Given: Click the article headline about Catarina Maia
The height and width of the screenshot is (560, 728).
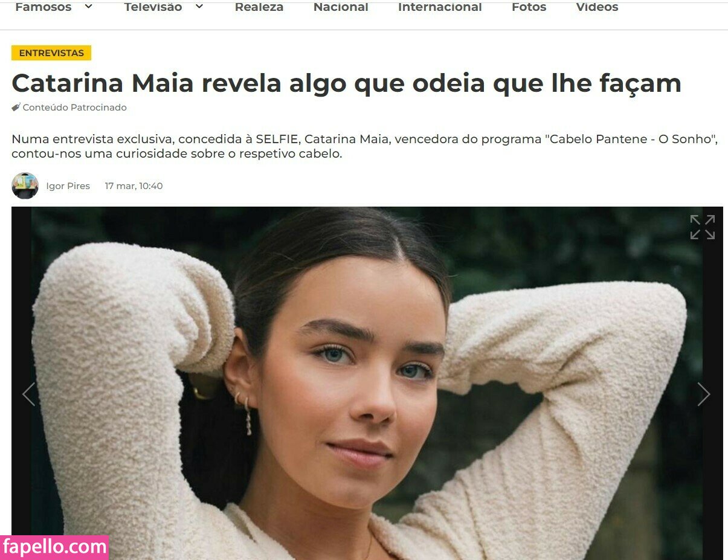Looking at the screenshot, I should pos(346,83).
